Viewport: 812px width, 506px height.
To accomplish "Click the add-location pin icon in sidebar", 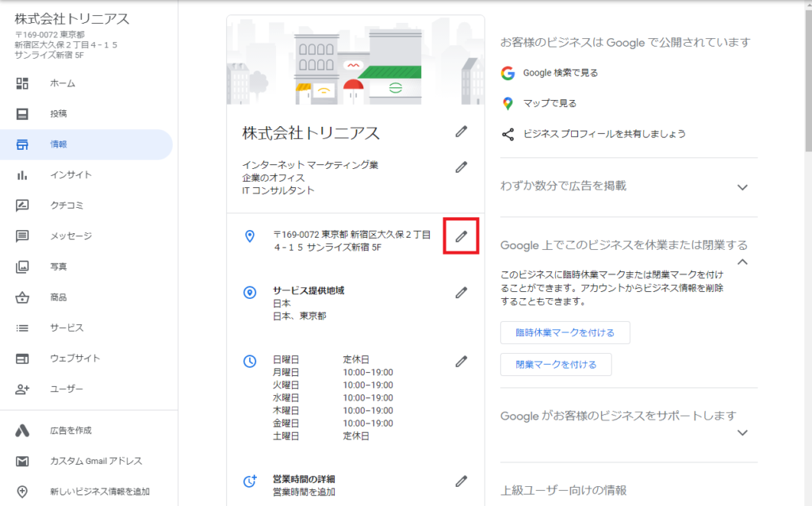I will coord(21,492).
